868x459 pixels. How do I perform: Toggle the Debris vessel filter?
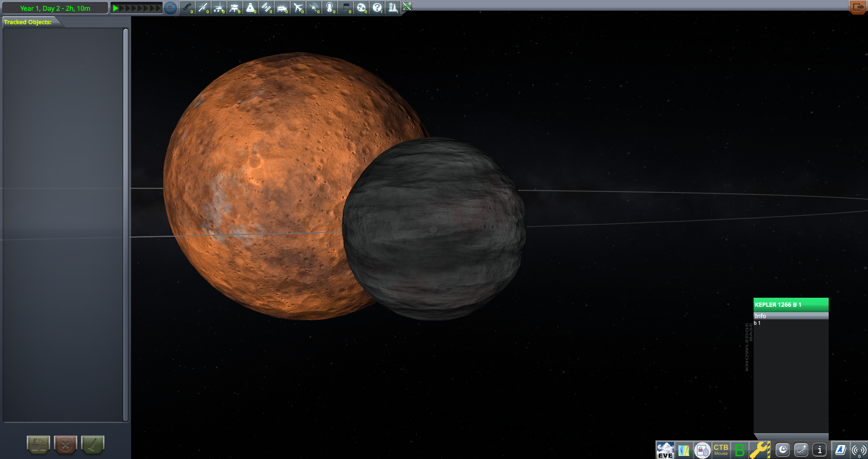coord(187,8)
